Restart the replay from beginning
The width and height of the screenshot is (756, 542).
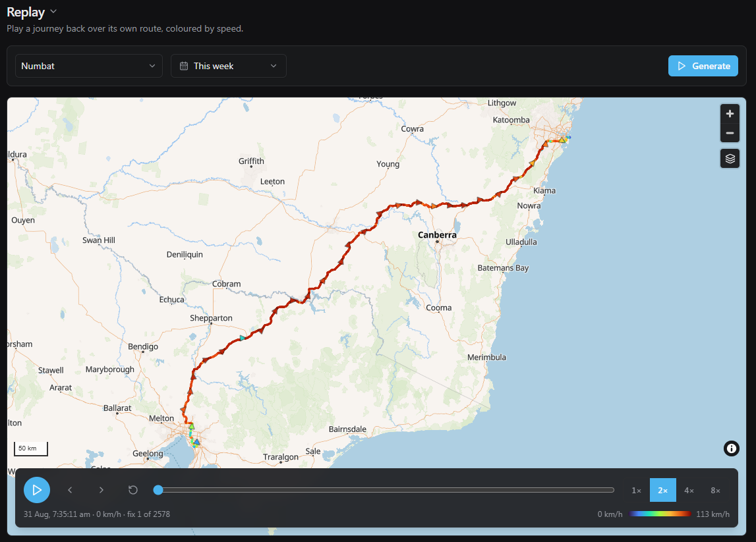133,490
